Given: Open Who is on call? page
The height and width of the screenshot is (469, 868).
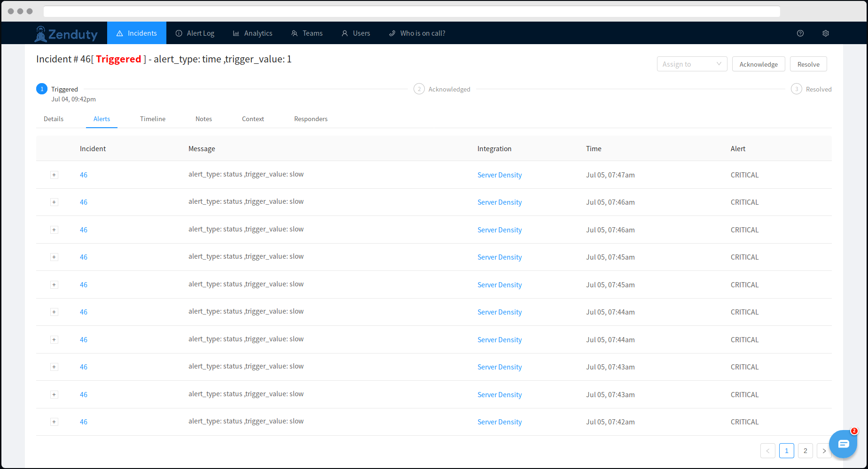Looking at the screenshot, I should 417,33.
